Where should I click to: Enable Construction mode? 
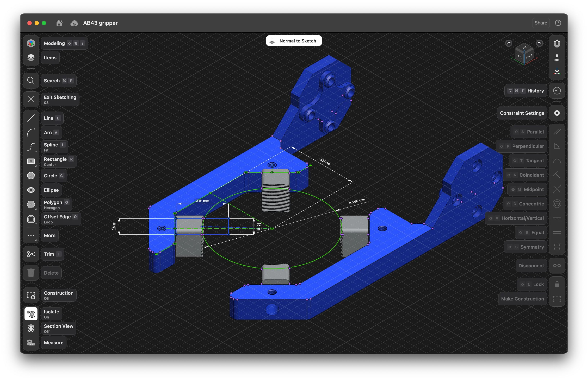click(x=59, y=295)
